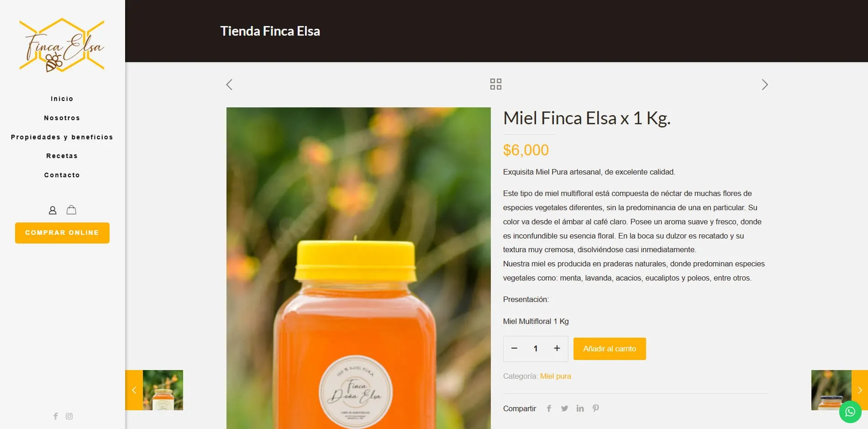Viewport: 868px width, 429px height.
Task: Open the Miel pura category link
Action: (x=556, y=376)
